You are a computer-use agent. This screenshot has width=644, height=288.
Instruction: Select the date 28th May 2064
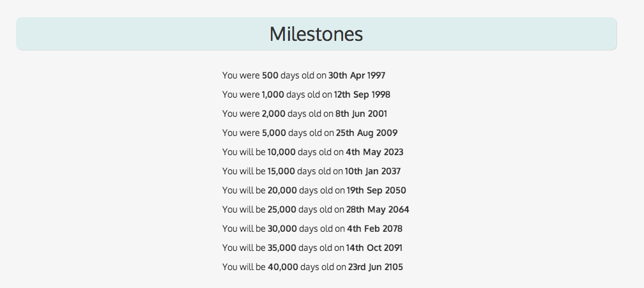coord(377,209)
